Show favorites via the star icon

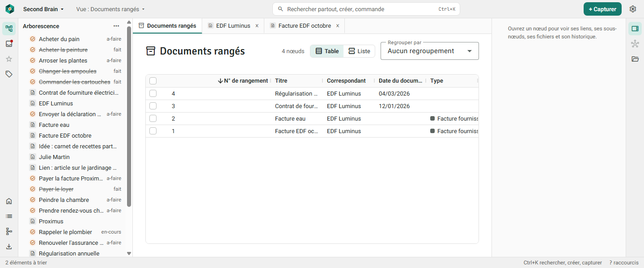[9, 59]
